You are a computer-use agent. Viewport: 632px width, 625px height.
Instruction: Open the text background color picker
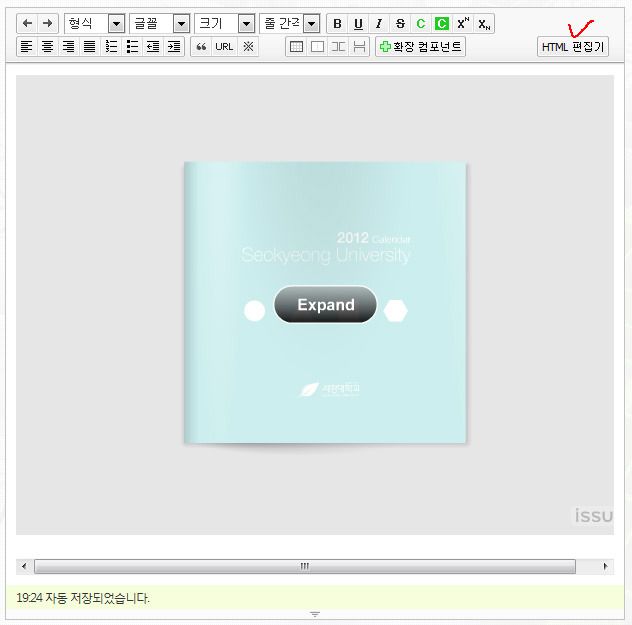tap(442, 24)
